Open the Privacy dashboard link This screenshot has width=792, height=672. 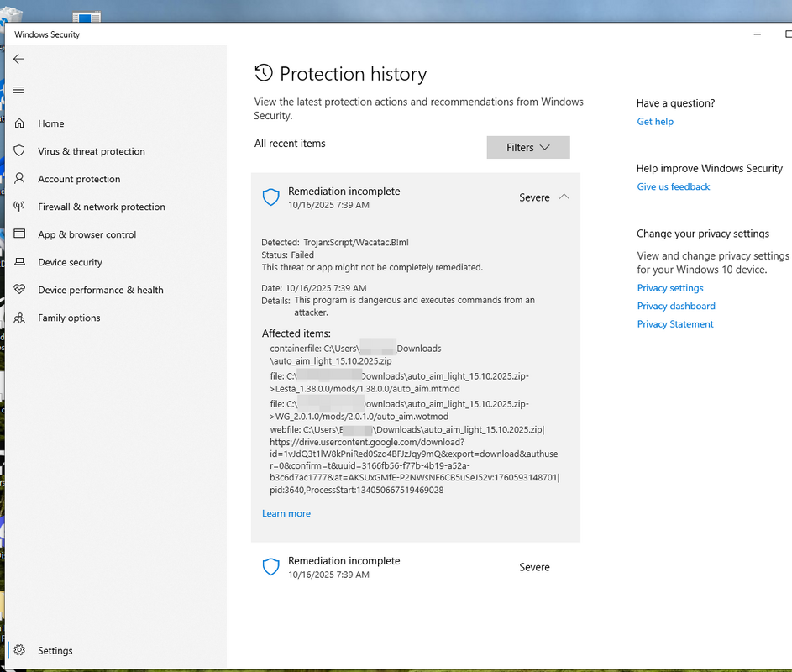click(676, 306)
